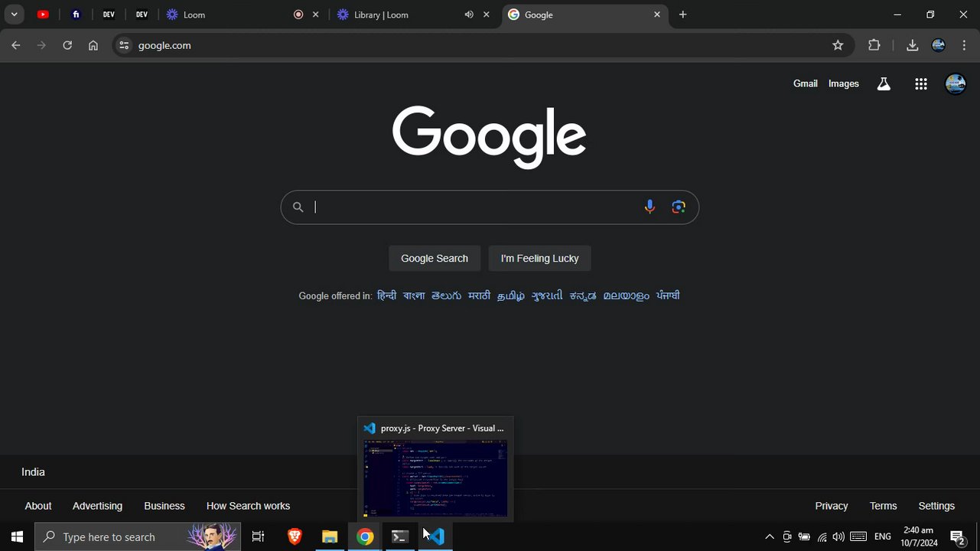980x551 pixels.
Task: Switch Google to Marathi (मराठी)
Action: point(479,295)
